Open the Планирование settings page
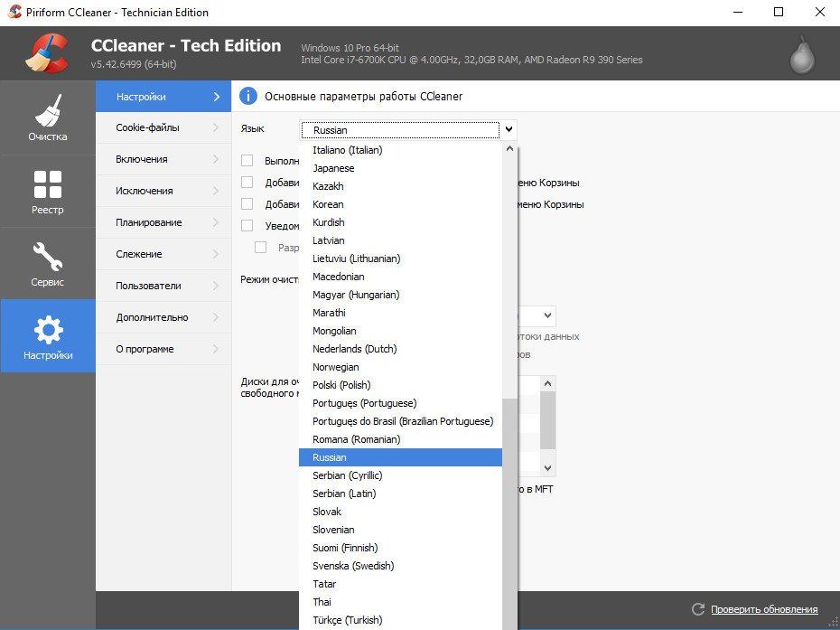 click(163, 222)
